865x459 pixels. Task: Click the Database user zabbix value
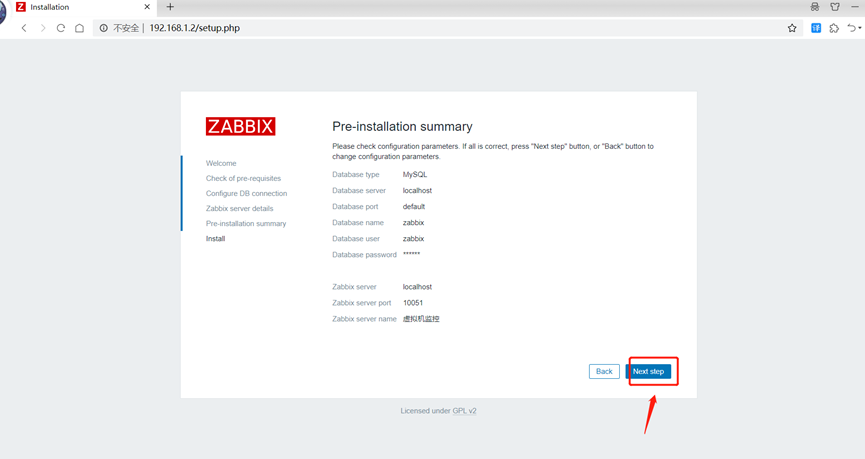[x=413, y=238]
